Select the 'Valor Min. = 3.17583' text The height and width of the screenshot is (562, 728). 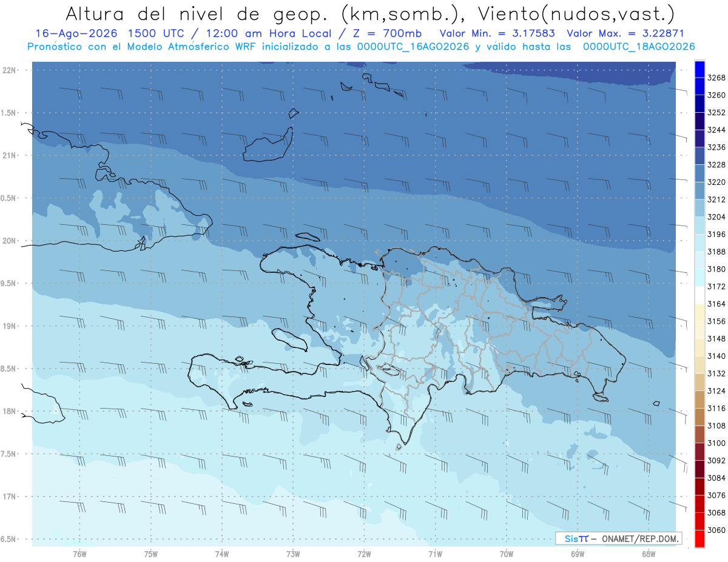(497, 34)
